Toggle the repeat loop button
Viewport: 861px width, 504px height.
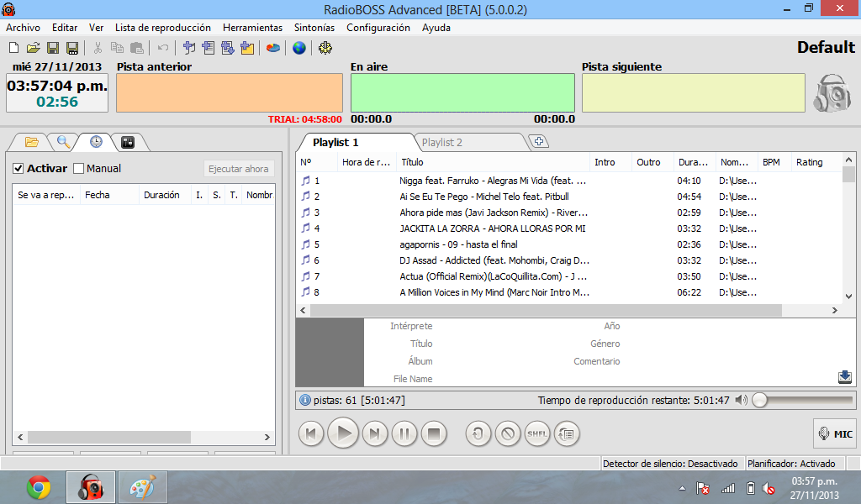pyautogui.click(x=478, y=433)
